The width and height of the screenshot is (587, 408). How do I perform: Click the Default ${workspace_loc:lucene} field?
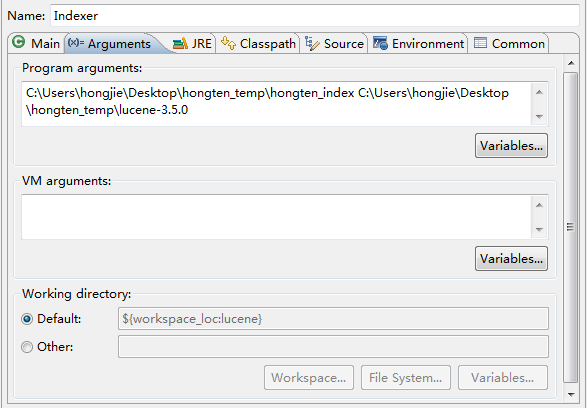pos(333,319)
